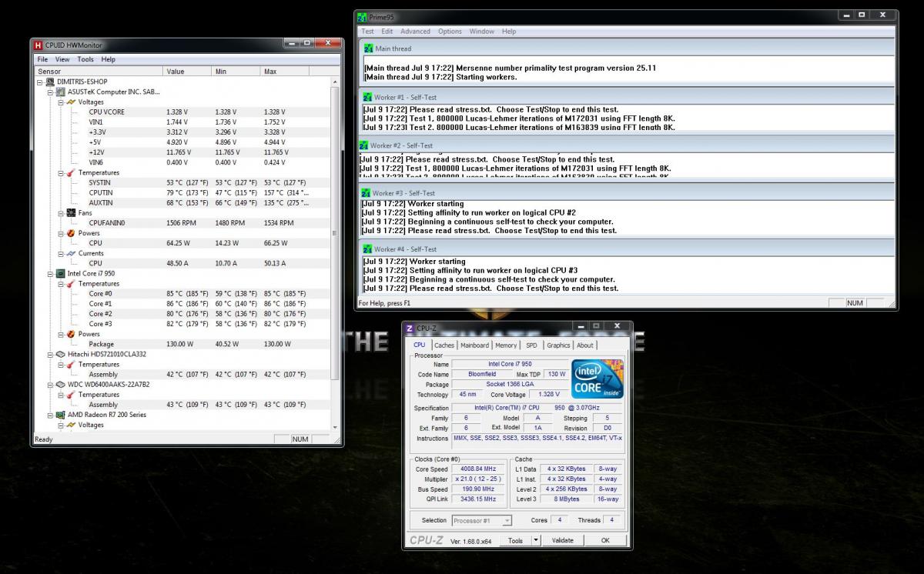The image size is (924, 574).
Task: Open the Options menu in Prime95
Action: pos(450,32)
